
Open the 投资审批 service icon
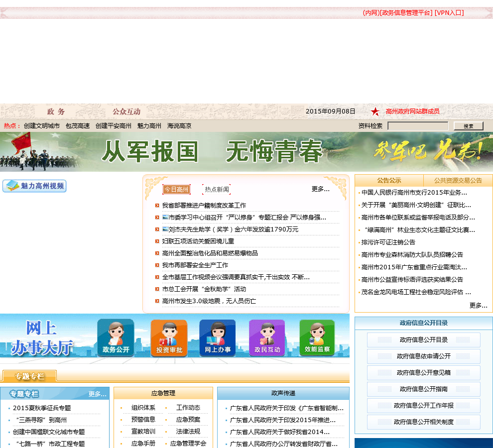tap(169, 338)
